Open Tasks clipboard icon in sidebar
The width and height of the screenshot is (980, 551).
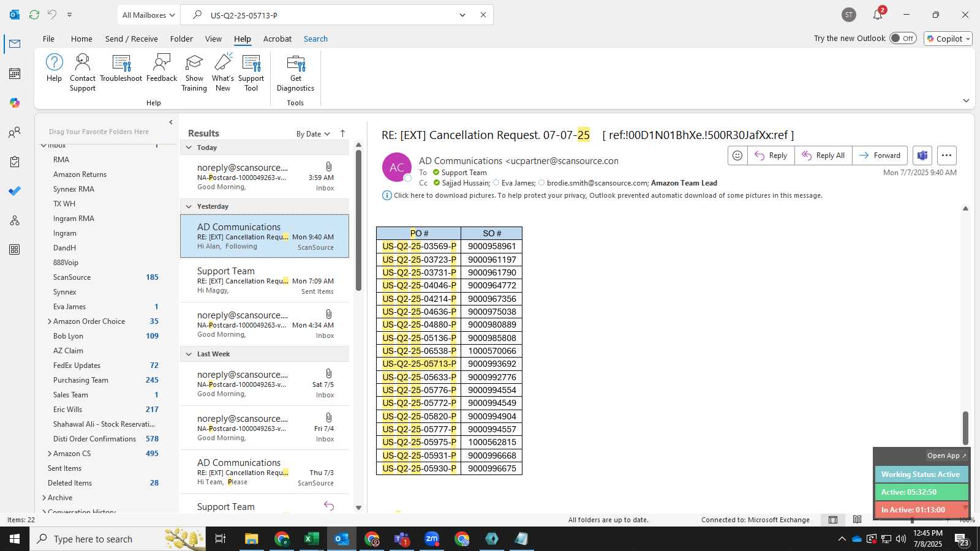15,162
